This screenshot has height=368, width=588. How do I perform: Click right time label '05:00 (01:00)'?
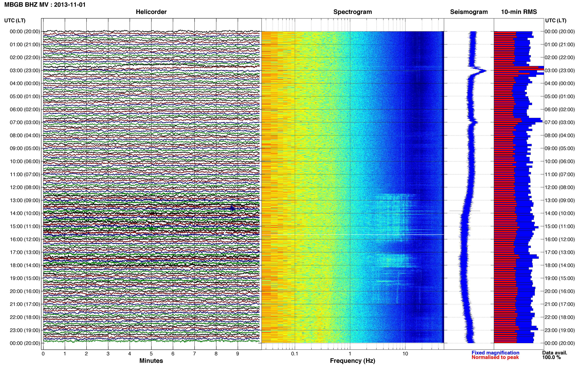coord(560,96)
